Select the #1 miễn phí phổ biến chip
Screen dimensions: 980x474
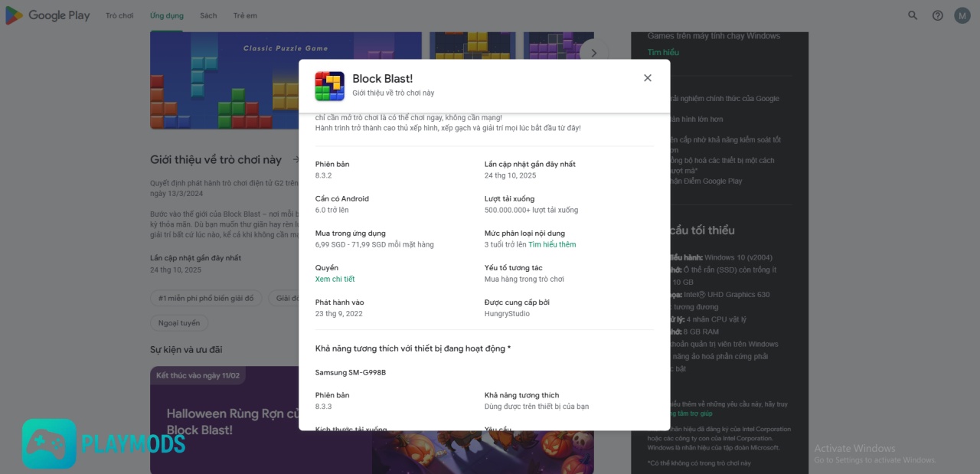(x=206, y=299)
